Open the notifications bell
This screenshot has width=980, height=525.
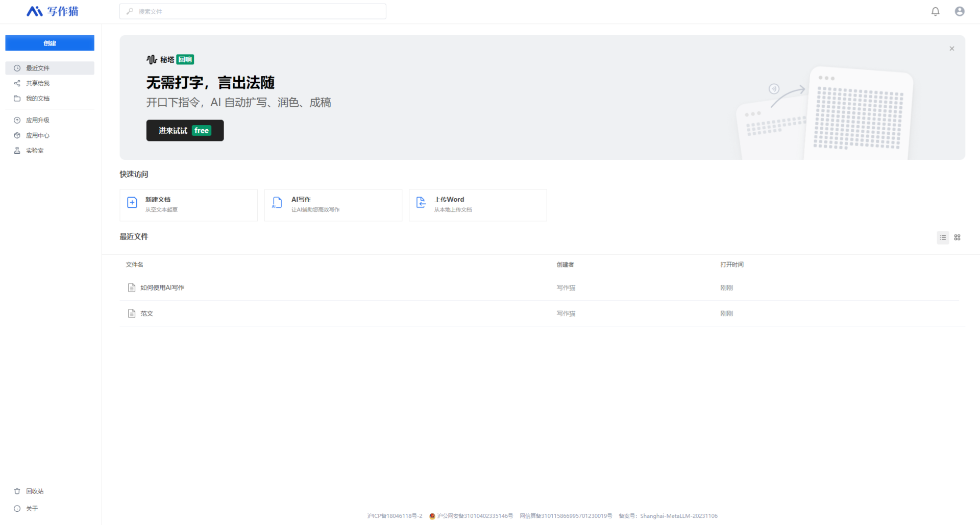(935, 11)
